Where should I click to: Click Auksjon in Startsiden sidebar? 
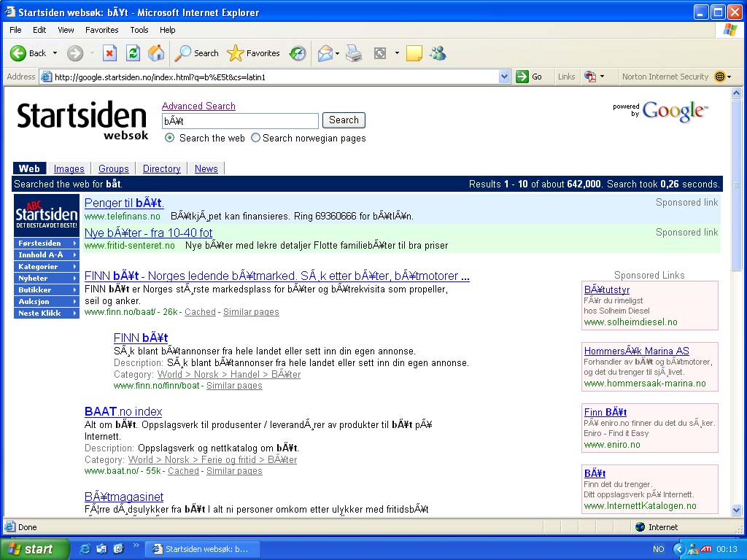point(46,301)
